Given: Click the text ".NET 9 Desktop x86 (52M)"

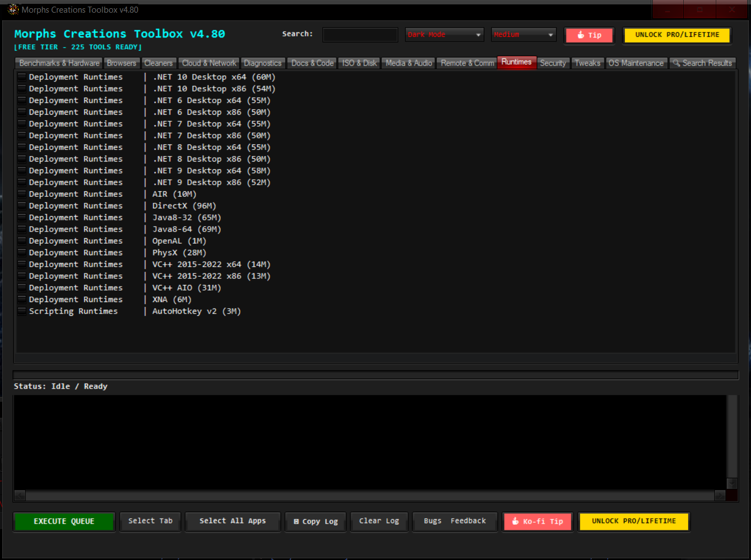Looking at the screenshot, I should coord(212,182).
